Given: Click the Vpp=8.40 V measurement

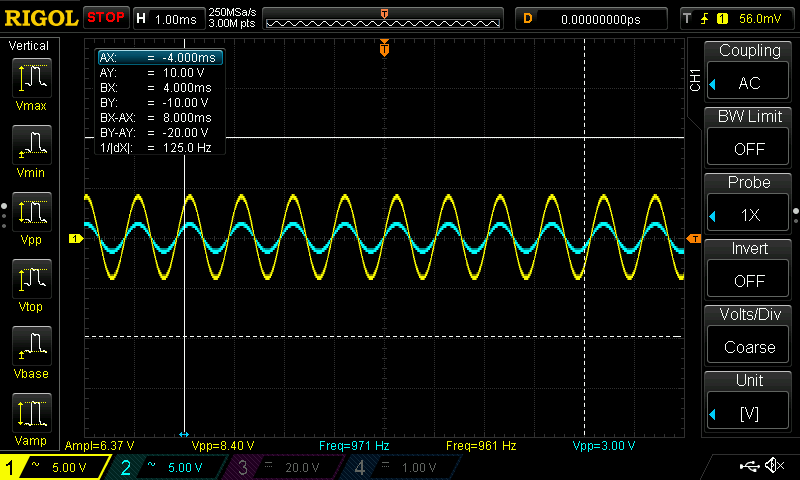Looking at the screenshot, I should click(223, 446).
